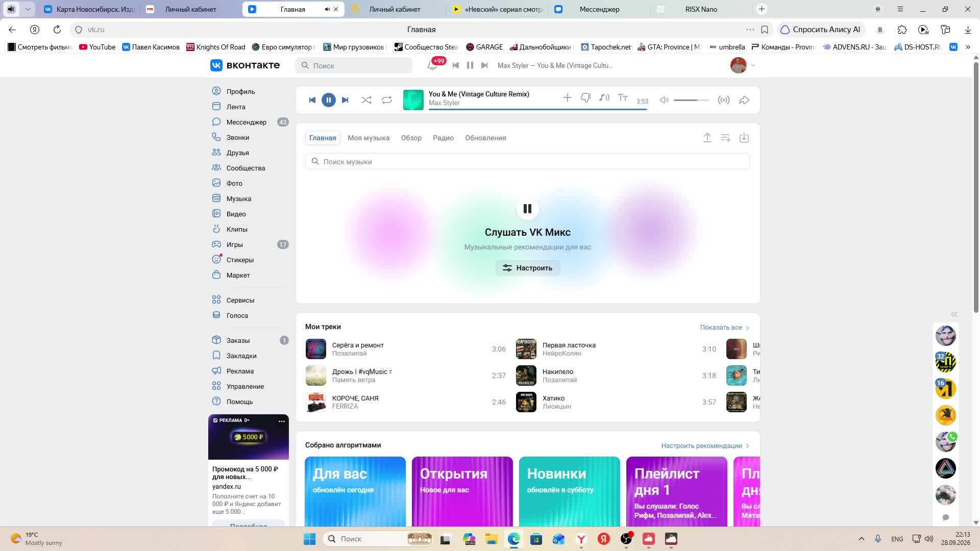
Task: Open the page actions three-dot menu
Action: (x=750, y=30)
